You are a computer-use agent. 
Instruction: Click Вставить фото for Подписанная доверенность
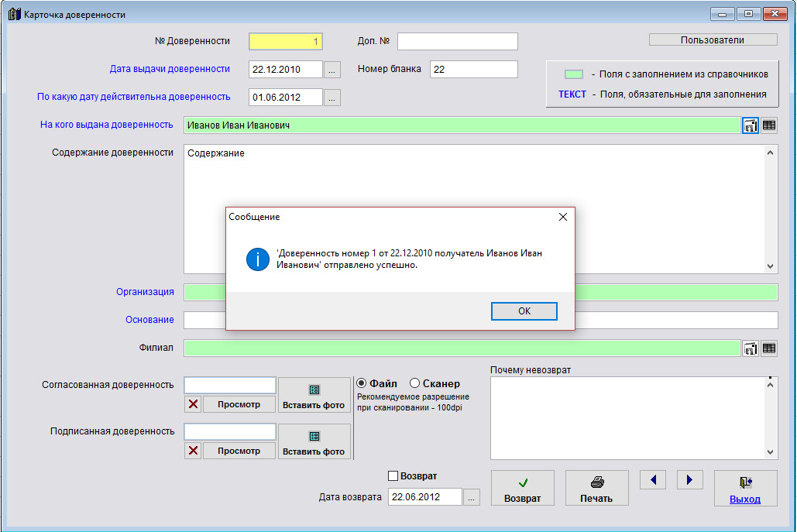[314, 441]
